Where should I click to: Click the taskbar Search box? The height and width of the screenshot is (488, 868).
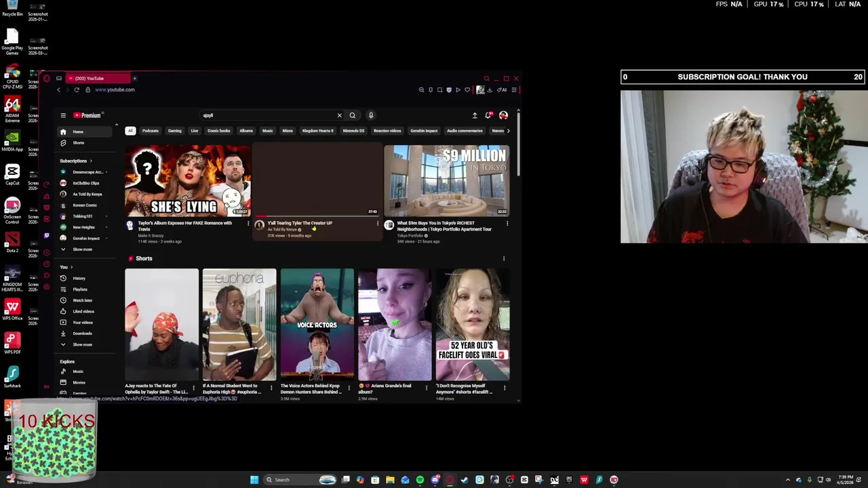coord(301,480)
